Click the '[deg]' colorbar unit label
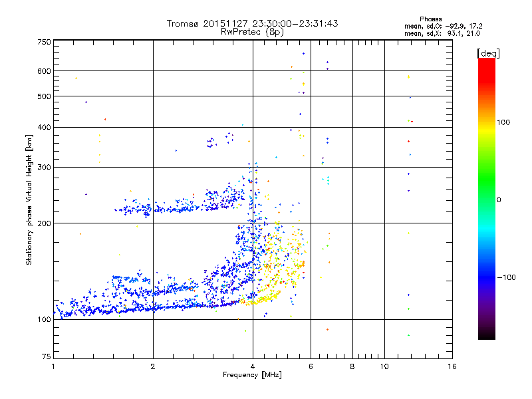This screenshot has height=399, width=532. coord(488,53)
